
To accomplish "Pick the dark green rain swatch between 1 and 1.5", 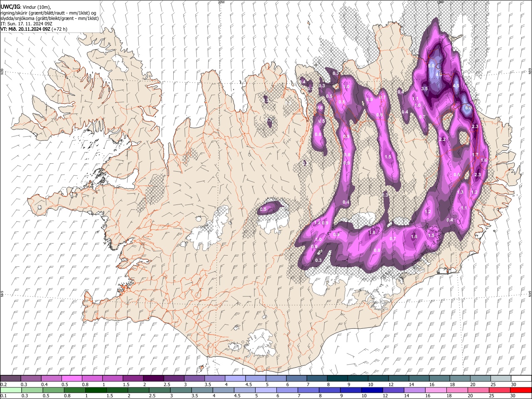I will click(x=96, y=390).
